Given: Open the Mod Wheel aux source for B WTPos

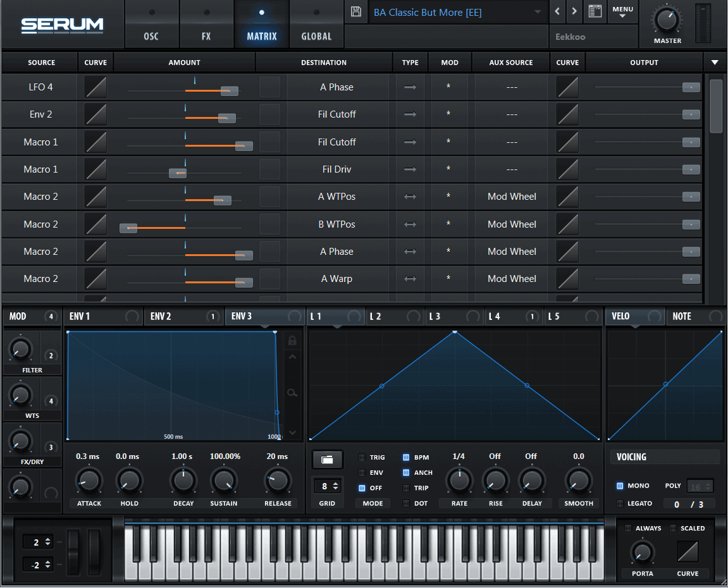Looking at the screenshot, I should (x=512, y=224).
